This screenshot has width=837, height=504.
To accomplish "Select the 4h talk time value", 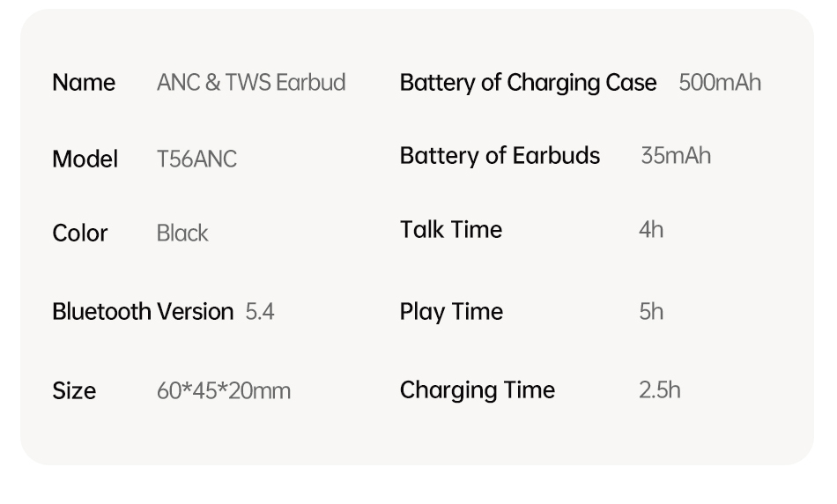I will coord(651,230).
